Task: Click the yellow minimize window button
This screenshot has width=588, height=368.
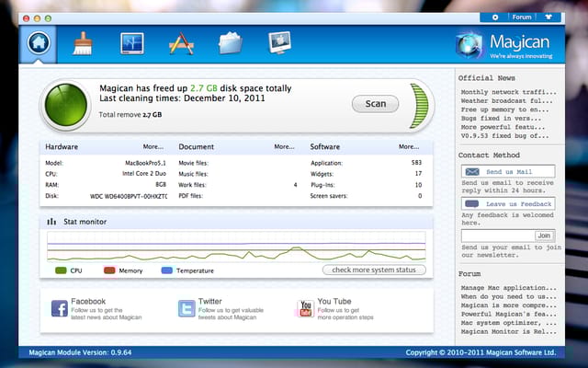Action: [37, 18]
